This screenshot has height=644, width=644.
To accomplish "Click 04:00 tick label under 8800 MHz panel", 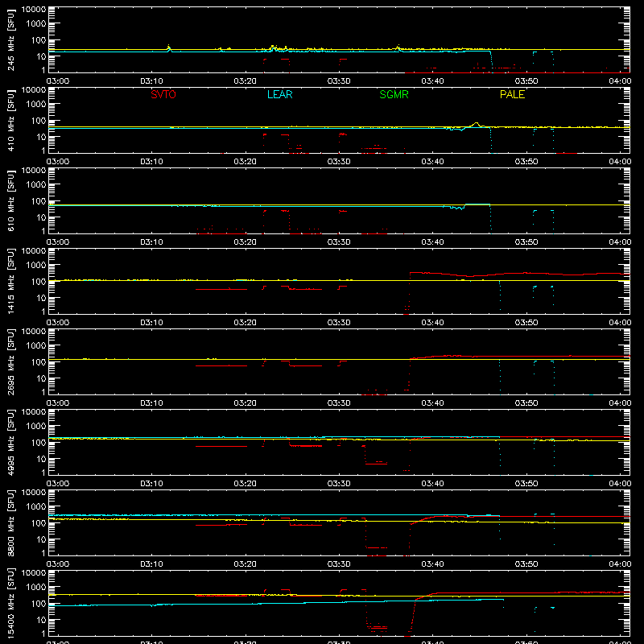I will [620, 564].
